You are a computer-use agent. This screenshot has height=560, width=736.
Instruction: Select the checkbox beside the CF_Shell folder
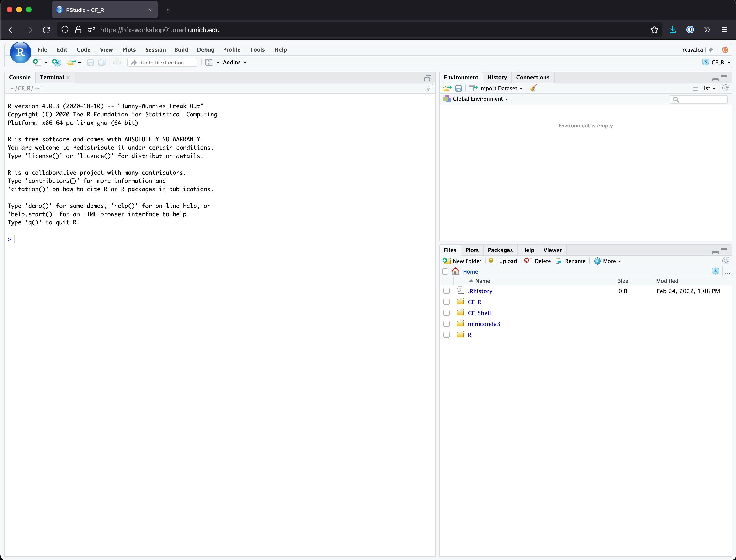click(x=447, y=313)
